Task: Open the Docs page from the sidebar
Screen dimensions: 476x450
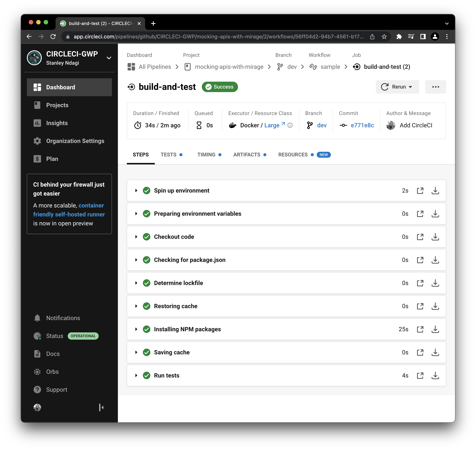Action: [x=53, y=354]
